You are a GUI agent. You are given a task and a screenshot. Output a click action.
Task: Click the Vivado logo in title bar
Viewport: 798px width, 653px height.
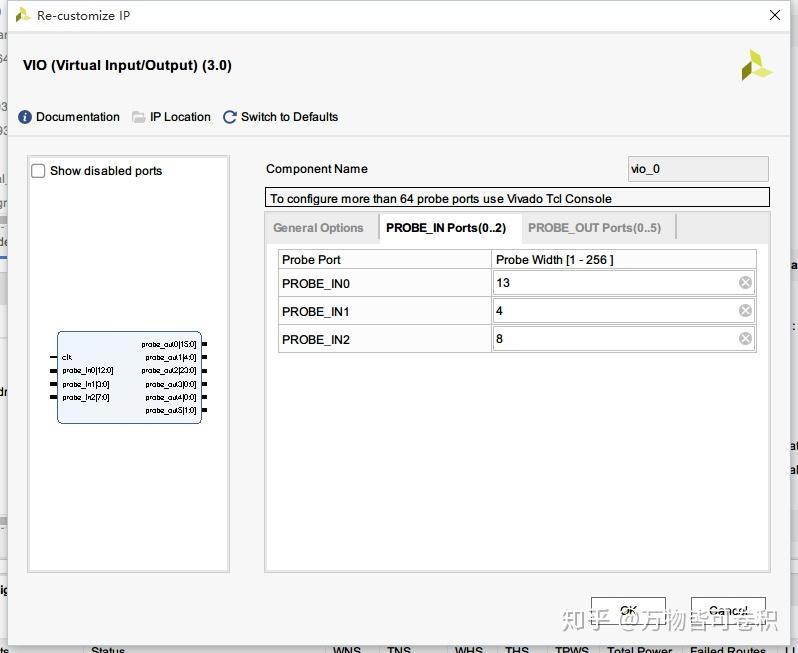click(x=23, y=15)
